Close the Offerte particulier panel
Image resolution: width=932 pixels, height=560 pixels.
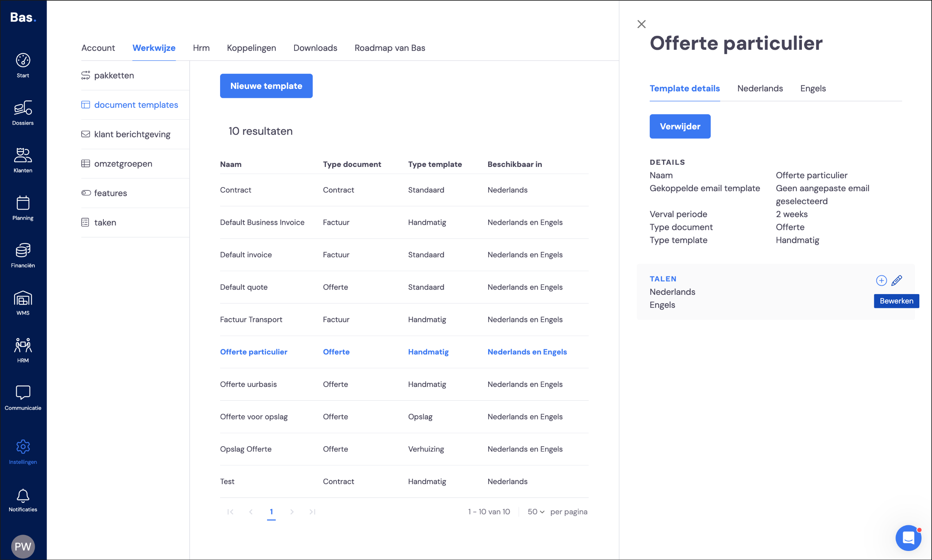(641, 24)
